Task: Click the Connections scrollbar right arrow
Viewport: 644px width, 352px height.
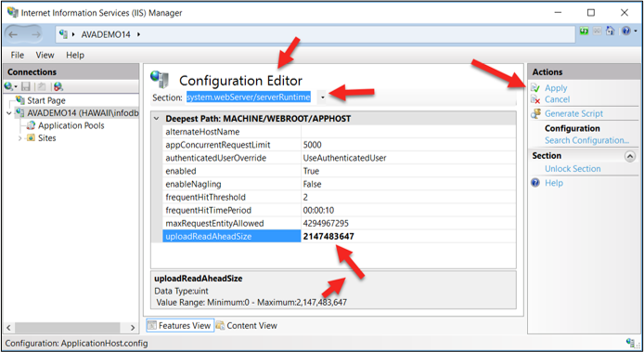Action: pyautogui.click(x=133, y=327)
